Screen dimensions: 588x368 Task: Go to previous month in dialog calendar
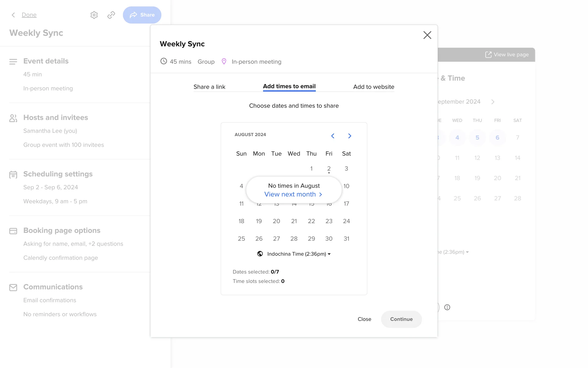point(333,136)
